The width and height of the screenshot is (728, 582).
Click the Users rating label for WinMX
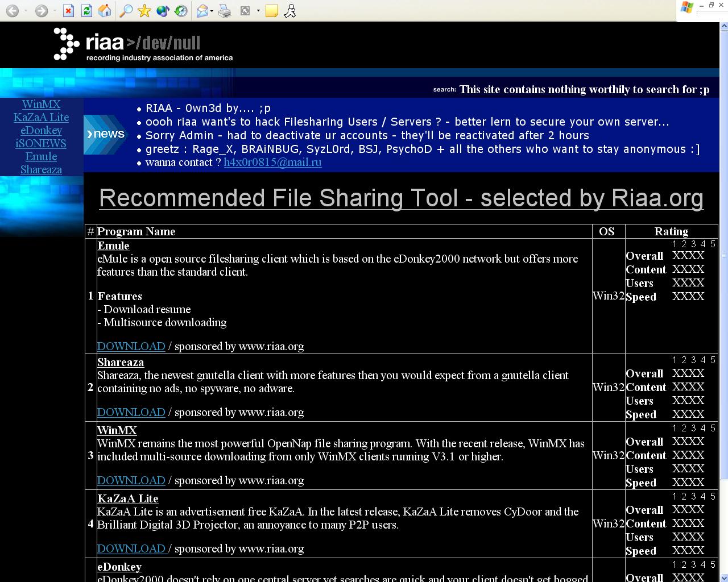639,469
